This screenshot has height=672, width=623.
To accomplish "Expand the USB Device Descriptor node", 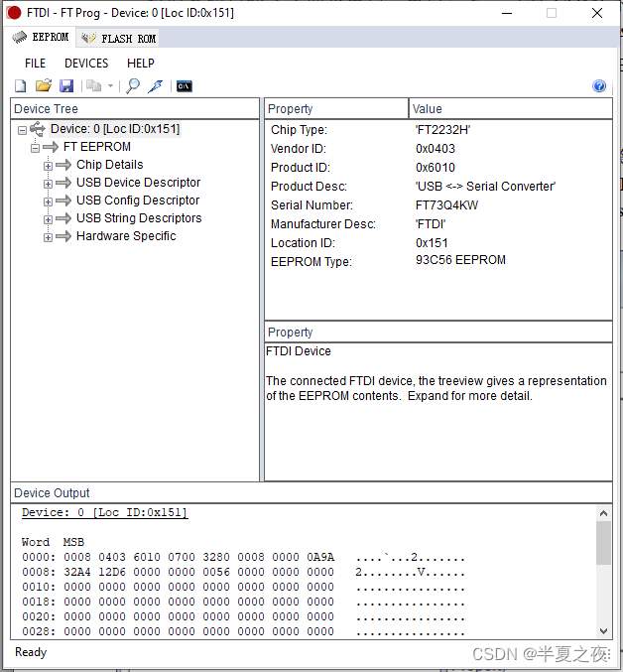I will pos(49,184).
